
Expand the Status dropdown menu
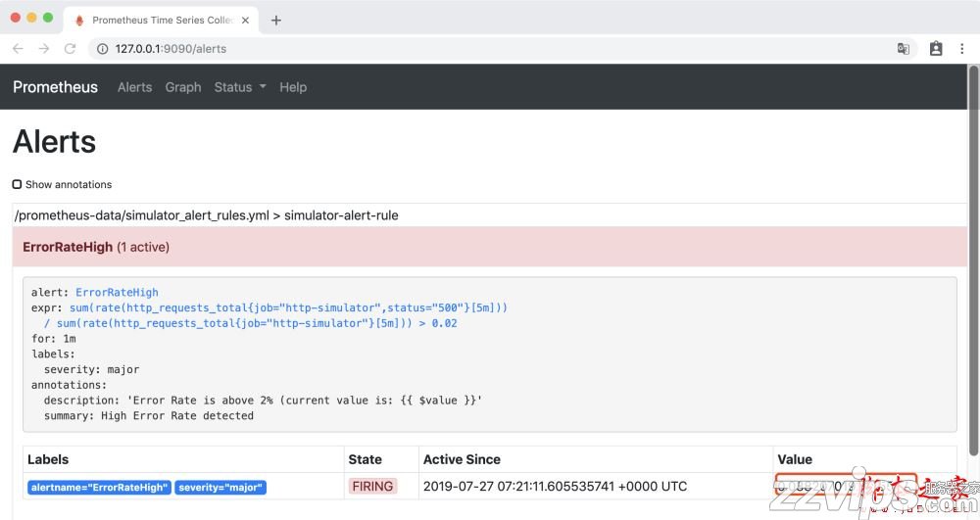pyautogui.click(x=240, y=87)
